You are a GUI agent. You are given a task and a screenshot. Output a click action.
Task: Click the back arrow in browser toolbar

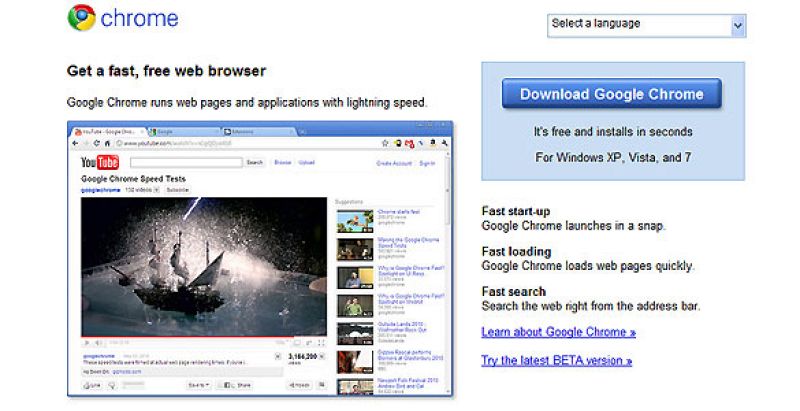coord(74,144)
